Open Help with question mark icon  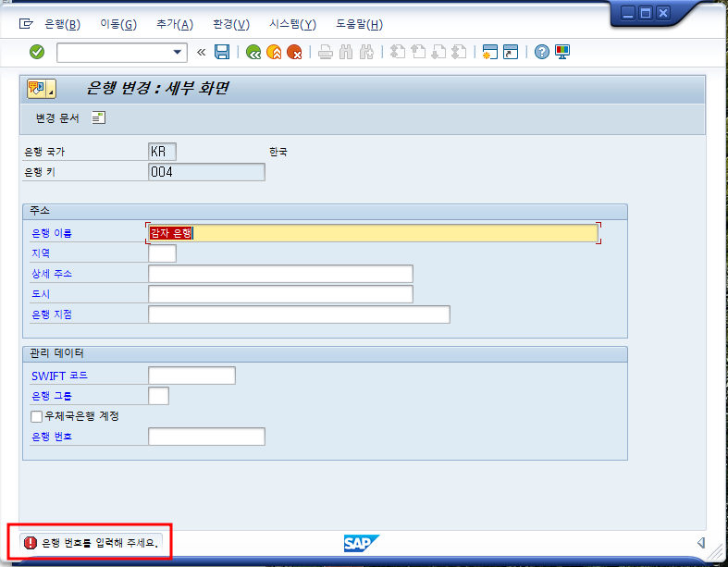point(542,52)
